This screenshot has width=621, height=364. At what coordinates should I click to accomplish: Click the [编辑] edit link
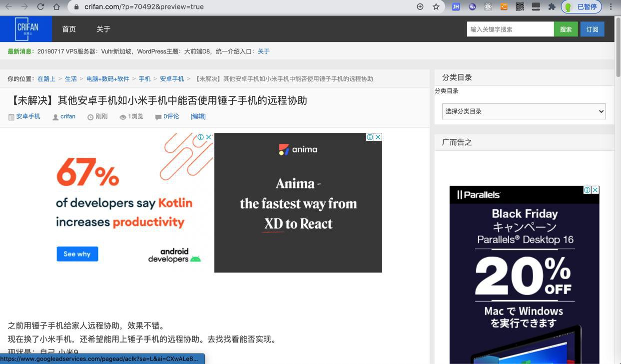click(198, 116)
